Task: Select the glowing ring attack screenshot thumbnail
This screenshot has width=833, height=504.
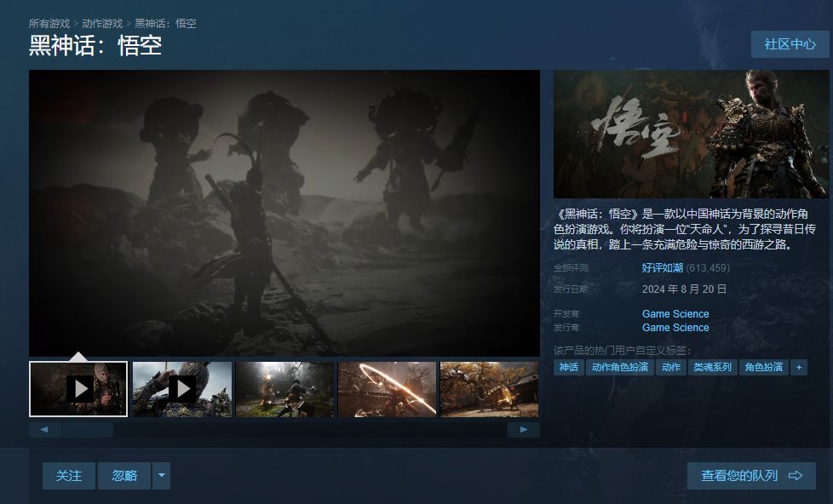Action: [x=388, y=389]
